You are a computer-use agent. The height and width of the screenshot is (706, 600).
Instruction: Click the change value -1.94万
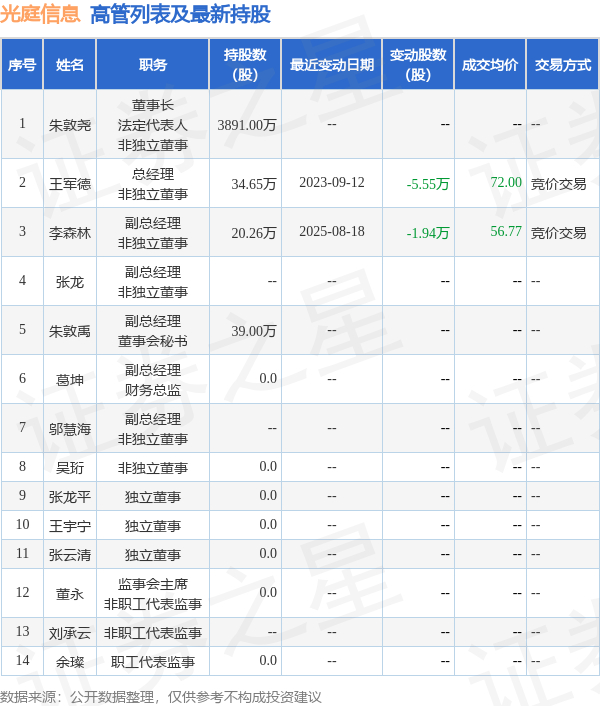coord(428,233)
